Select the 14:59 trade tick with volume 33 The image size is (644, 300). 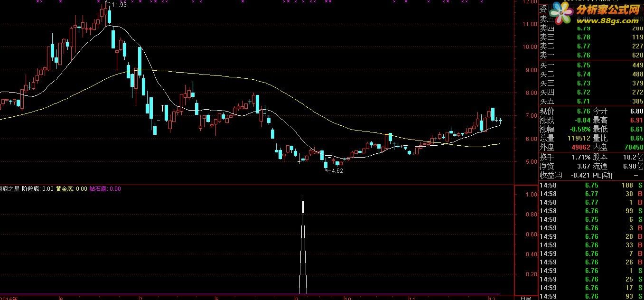[x=591, y=245]
